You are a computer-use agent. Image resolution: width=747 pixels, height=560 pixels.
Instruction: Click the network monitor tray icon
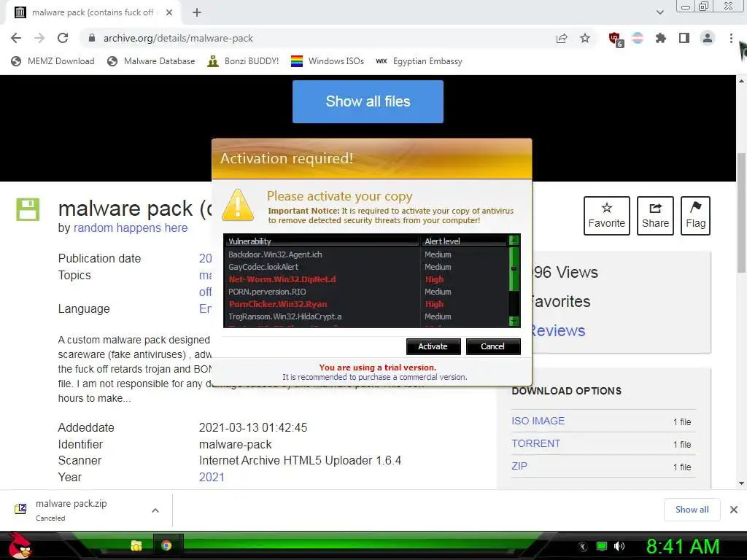[602, 546]
